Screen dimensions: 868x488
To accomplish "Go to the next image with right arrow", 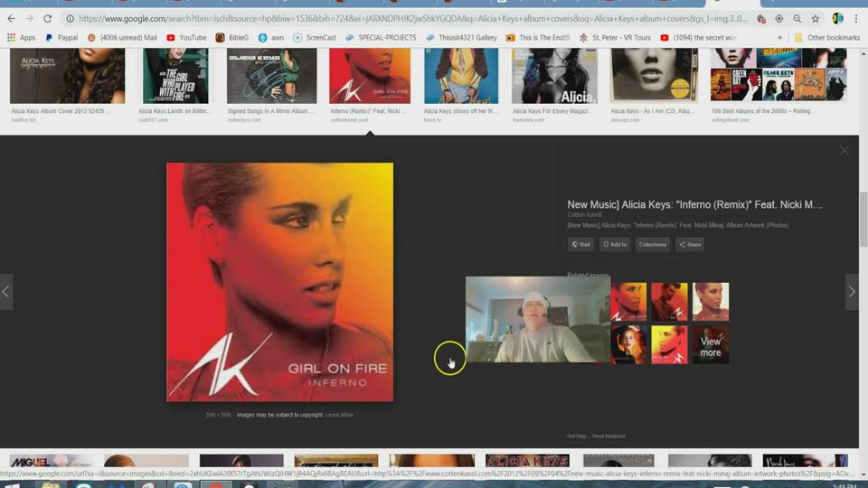I will (852, 292).
